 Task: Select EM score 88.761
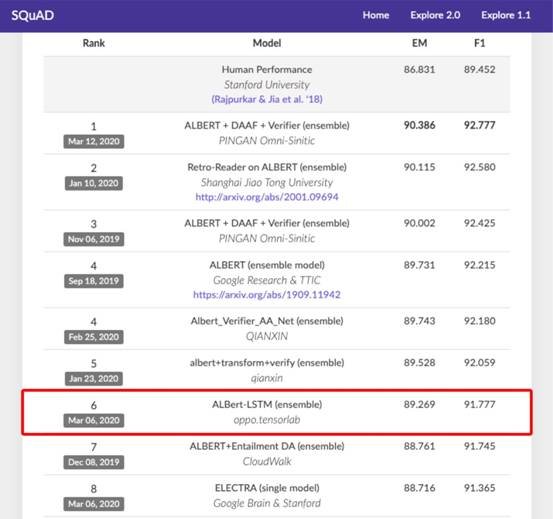pyautogui.click(x=419, y=446)
